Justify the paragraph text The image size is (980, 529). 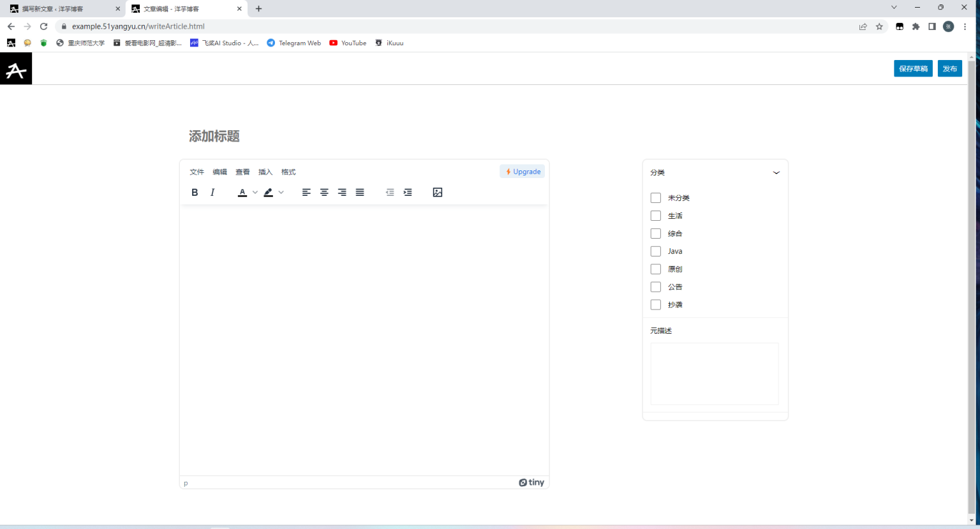[x=359, y=192]
